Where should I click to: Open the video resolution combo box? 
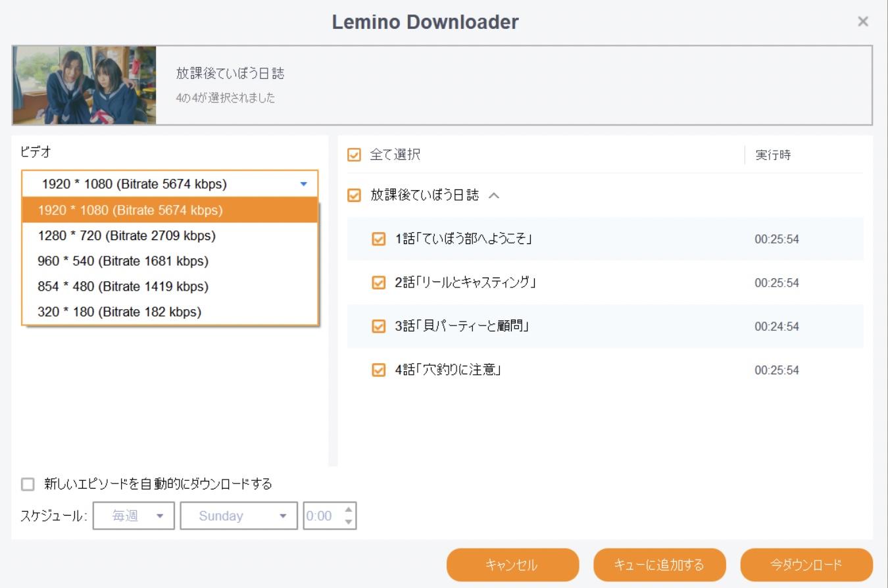tap(170, 184)
